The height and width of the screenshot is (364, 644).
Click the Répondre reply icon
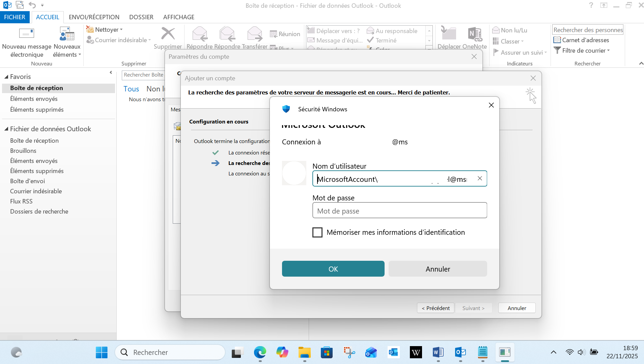(x=200, y=34)
